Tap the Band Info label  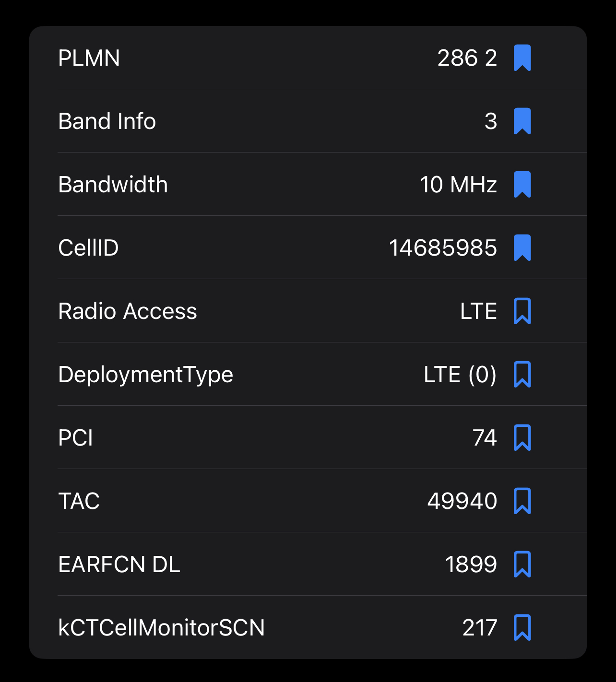pos(107,121)
